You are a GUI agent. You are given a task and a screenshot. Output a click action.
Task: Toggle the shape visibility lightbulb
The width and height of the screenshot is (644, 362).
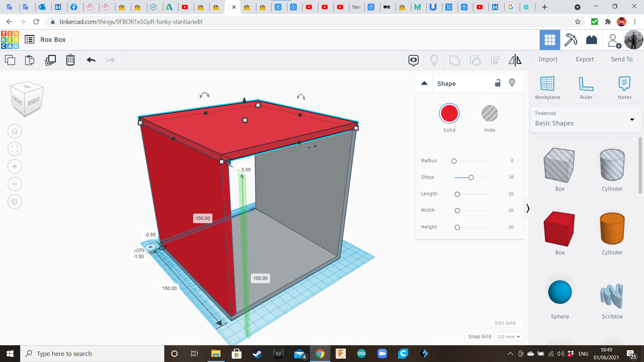pos(512,83)
